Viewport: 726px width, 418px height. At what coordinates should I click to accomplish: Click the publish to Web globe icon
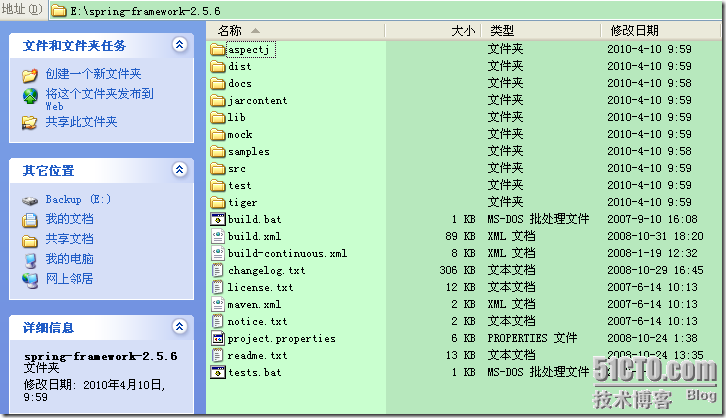[30, 96]
